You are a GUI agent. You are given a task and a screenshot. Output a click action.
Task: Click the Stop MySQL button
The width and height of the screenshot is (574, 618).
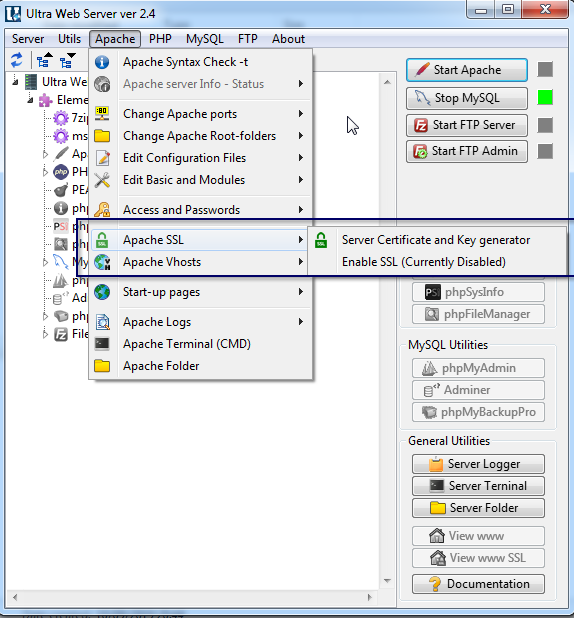[467, 98]
